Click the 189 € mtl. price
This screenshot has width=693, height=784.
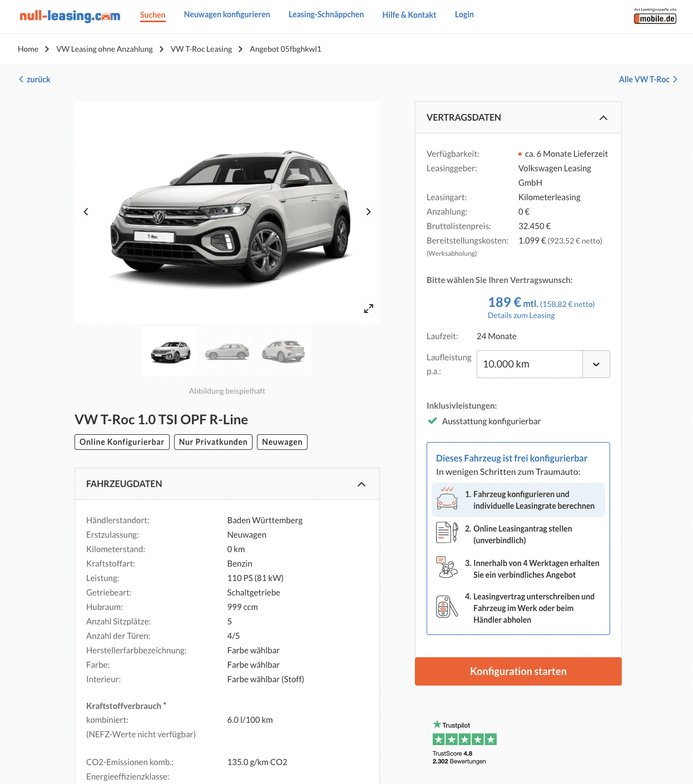point(513,302)
